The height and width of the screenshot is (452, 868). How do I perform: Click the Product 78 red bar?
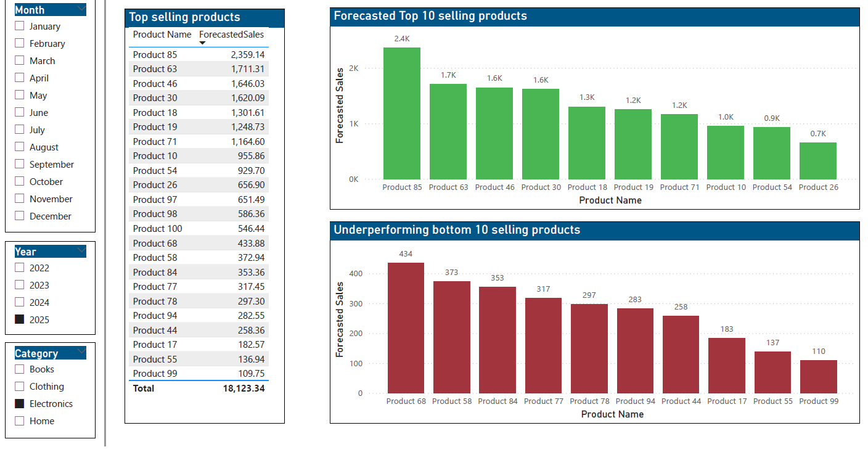coord(589,348)
